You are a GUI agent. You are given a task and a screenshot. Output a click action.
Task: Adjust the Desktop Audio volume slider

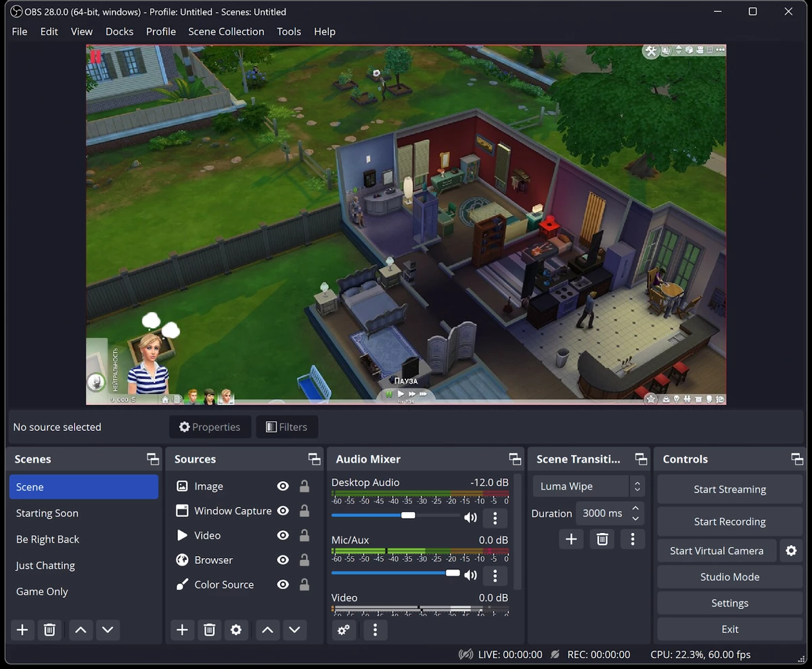(408, 515)
